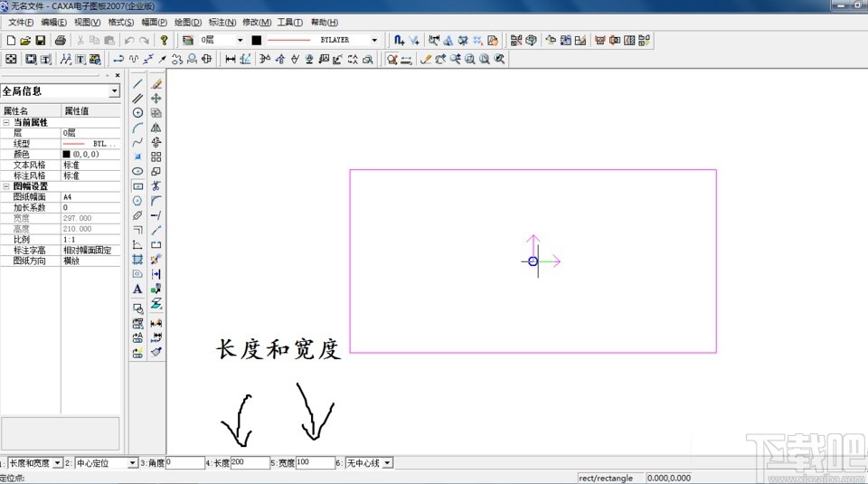Print the drawing with the printer icon

(x=61, y=40)
